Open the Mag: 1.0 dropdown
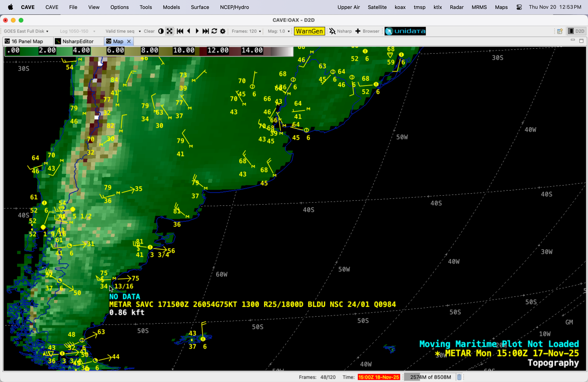 [279, 31]
